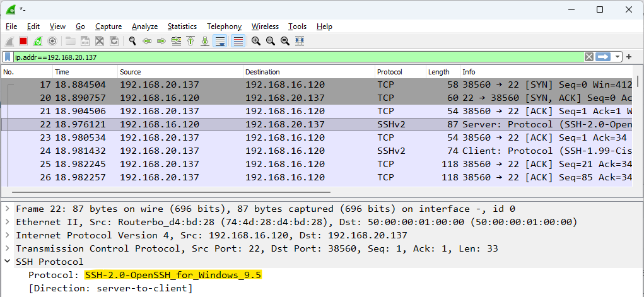Viewport: 644px width, 297px height.
Task: Click the find packet magnifier icon
Action: 132,41
